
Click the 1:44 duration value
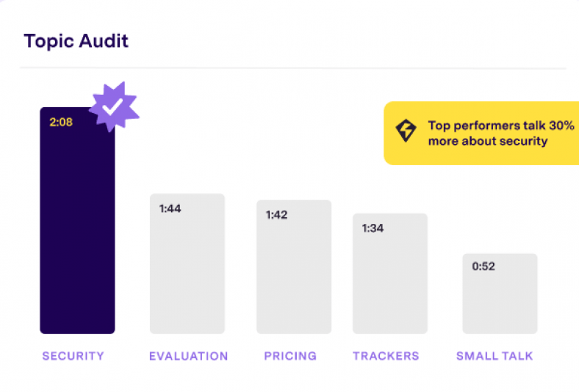170,208
